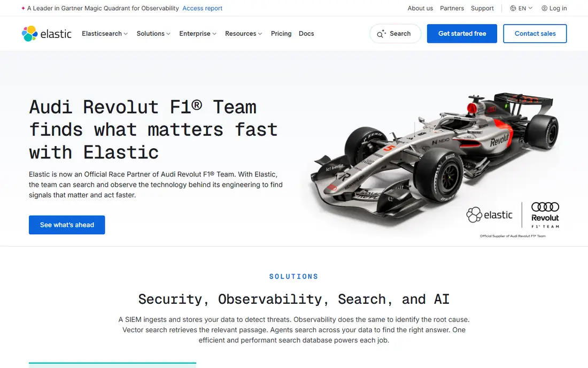This screenshot has width=588, height=368.
Task: Click the Log in link
Action: tap(554, 8)
